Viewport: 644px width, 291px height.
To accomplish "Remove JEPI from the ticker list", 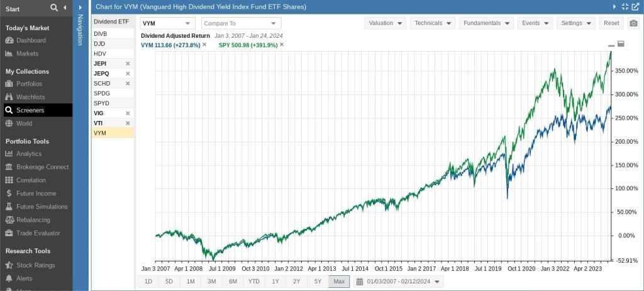I will [128, 64].
